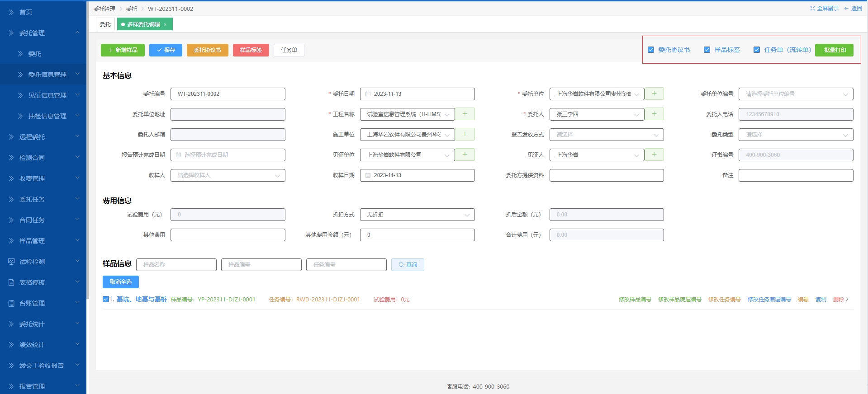The image size is (868, 394).
Task: Click the 表格模板 sidebar document icon
Action: [x=11, y=282]
